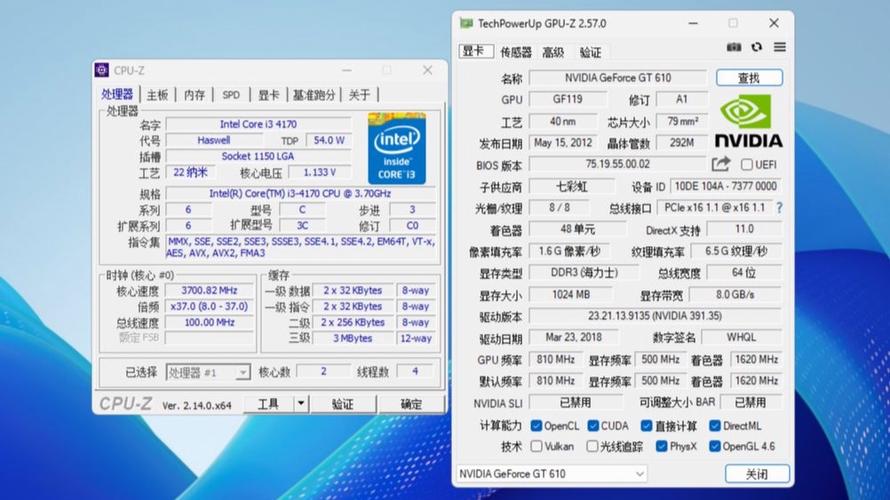Switch to the CPU-Z mainboard (主板) tab
This screenshot has height=500, width=890.
point(157,95)
